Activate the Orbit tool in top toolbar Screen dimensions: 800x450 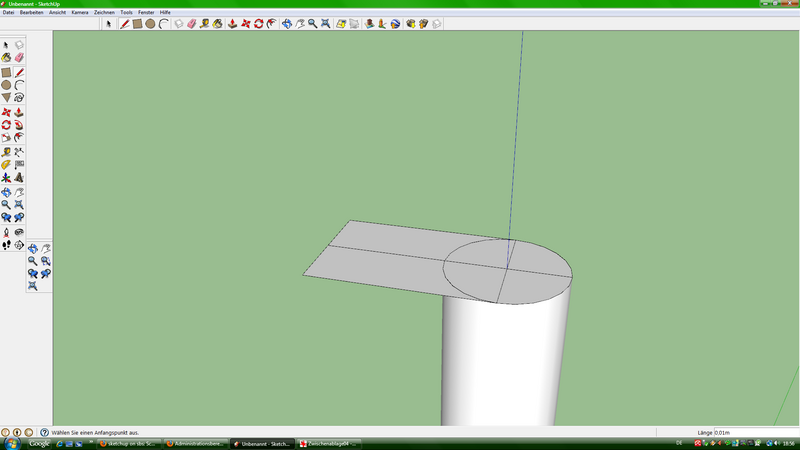(x=286, y=23)
